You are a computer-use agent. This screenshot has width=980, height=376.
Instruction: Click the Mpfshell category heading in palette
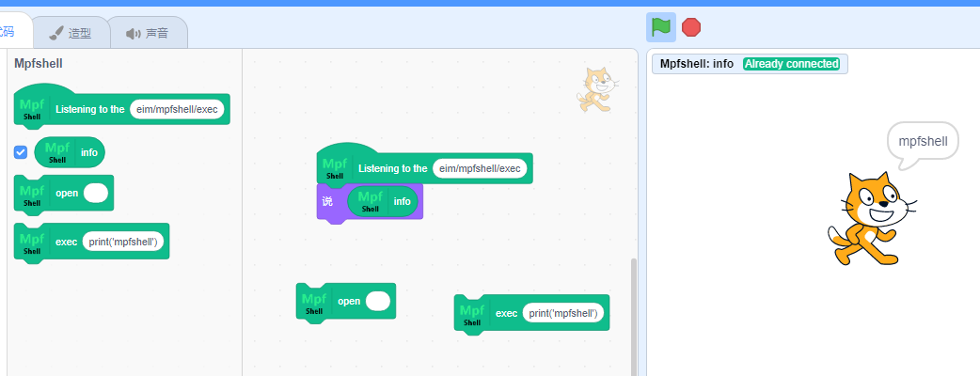(x=39, y=63)
